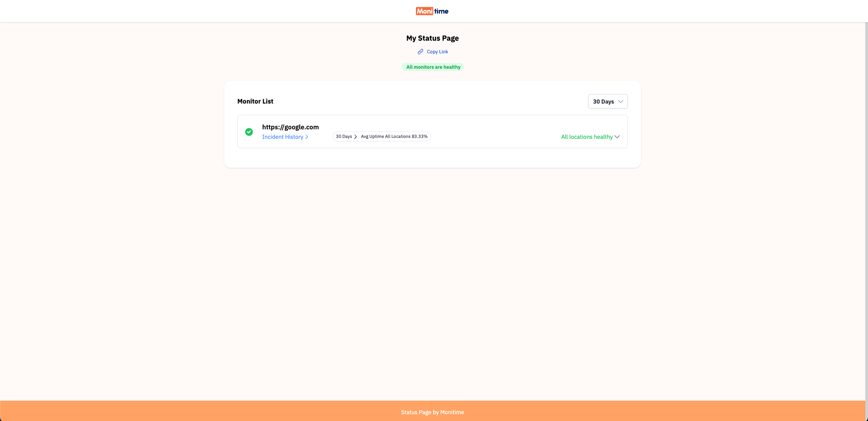
Task: Click Status Page by Monitime footer
Action: coord(432,412)
